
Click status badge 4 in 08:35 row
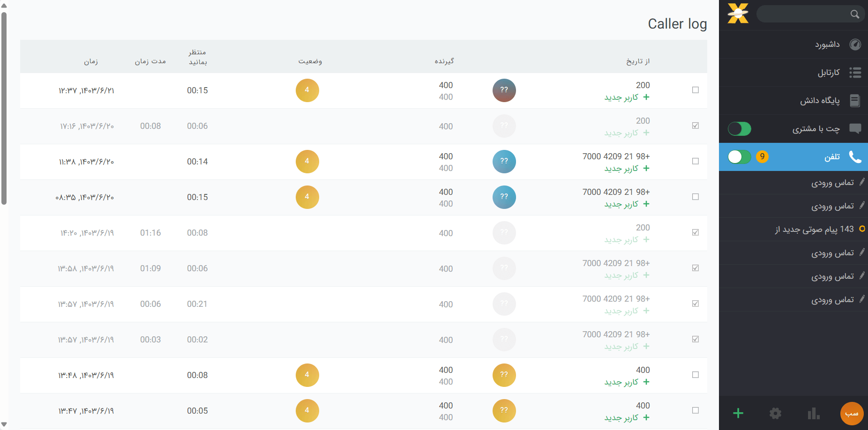point(307,197)
